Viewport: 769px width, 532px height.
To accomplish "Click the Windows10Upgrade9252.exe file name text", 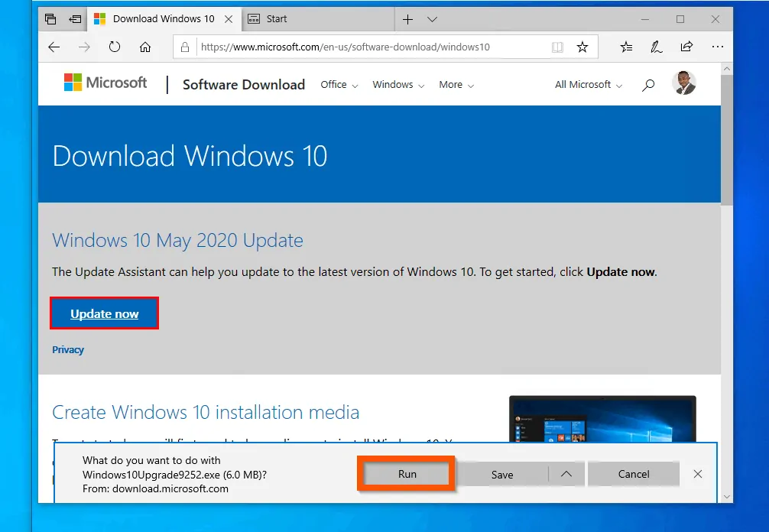I will click(x=151, y=475).
